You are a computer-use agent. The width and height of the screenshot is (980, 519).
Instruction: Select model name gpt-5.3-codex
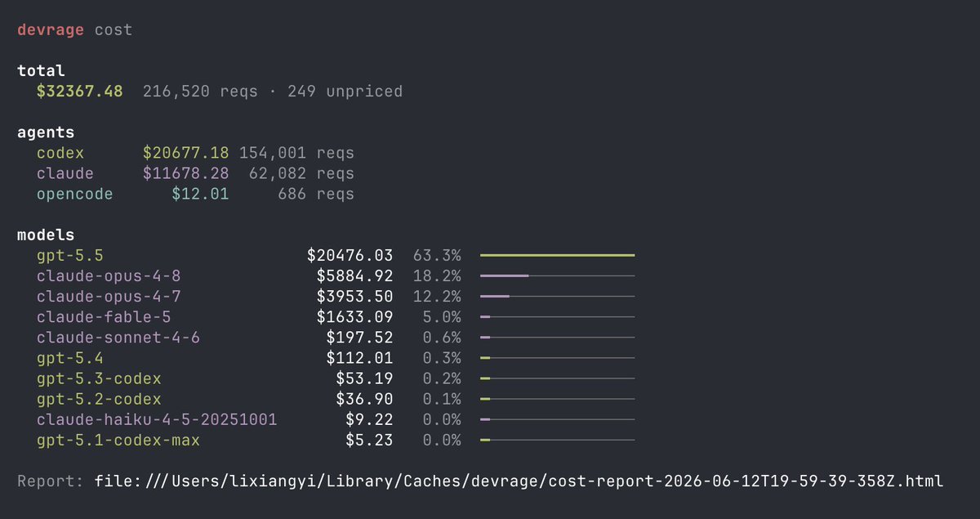click(98, 378)
